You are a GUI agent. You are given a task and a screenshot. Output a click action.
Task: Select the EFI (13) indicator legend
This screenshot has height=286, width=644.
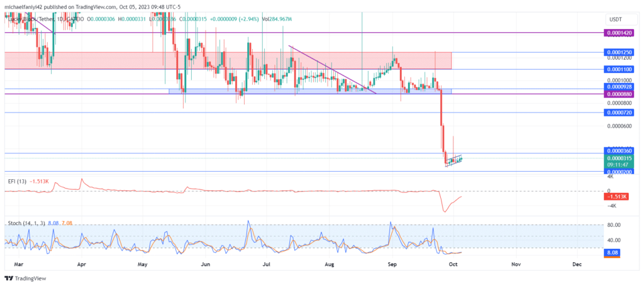pos(30,182)
